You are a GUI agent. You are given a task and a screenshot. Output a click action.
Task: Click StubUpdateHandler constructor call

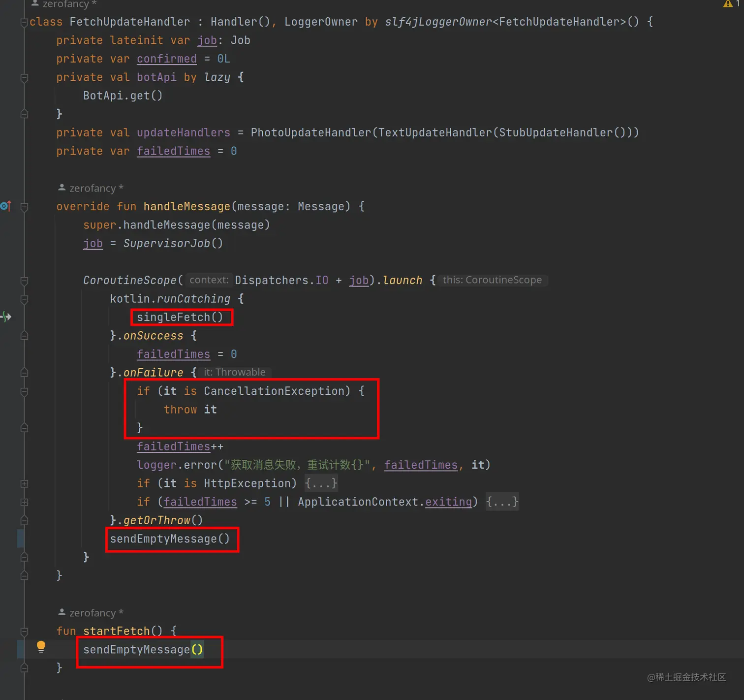[556, 132]
